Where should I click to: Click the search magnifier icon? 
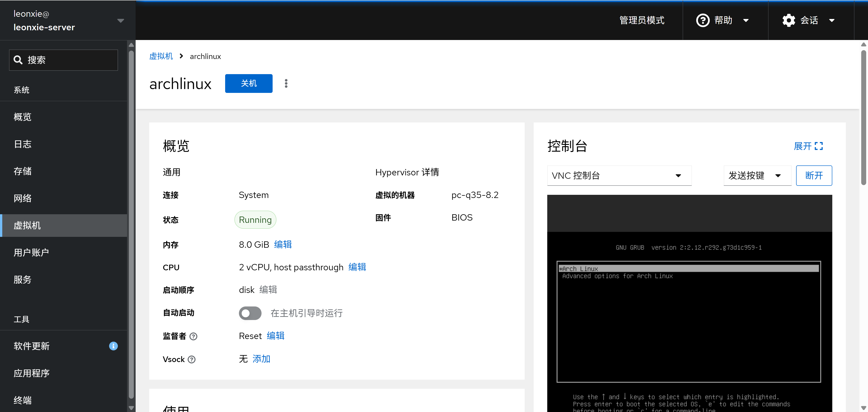pos(18,60)
